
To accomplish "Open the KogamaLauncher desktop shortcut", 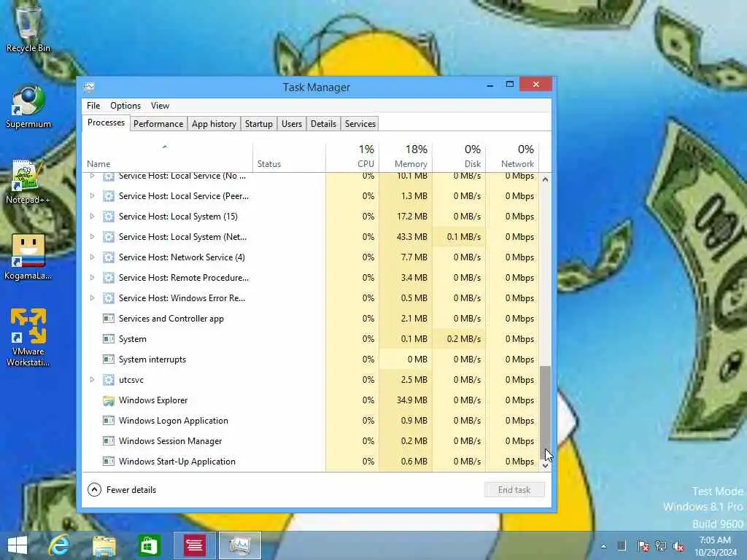I will (28, 257).
